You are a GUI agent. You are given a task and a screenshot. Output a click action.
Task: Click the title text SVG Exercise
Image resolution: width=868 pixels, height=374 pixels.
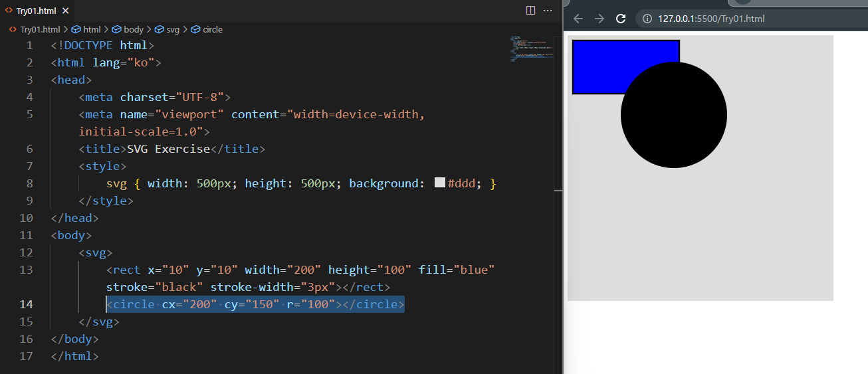coord(169,149)
